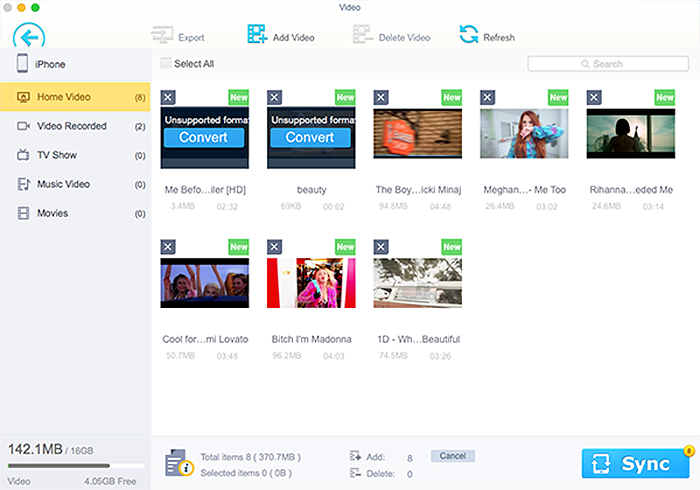The width and height of the screenshot is (700, 490).
Task: Click the Refresh label
Action: tap(499, 37)
